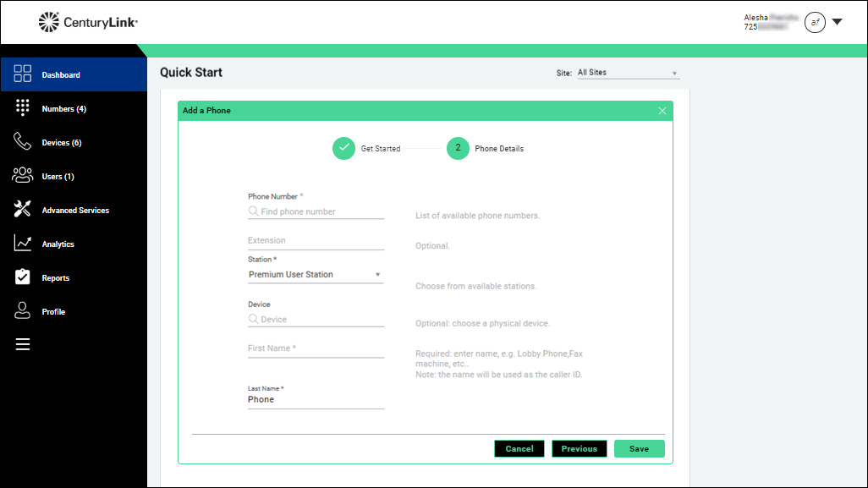
Task: Go to Get Started completed step
Action: point(344,148)
